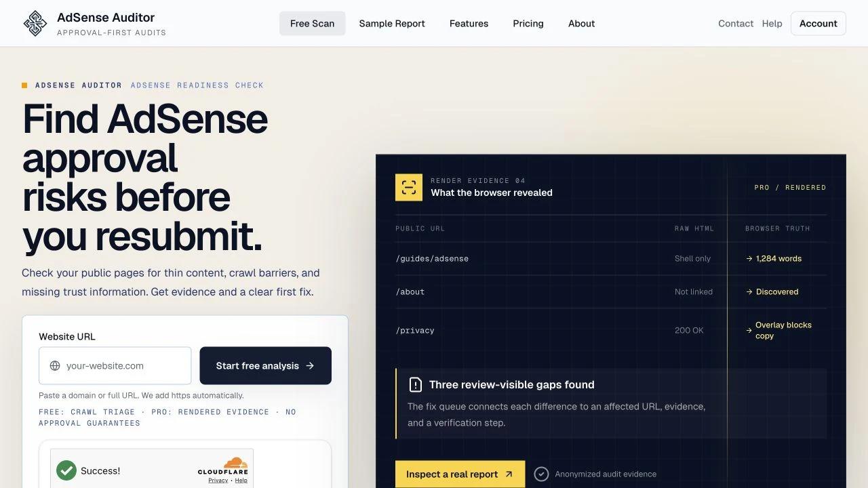Click the 1,284 words value
868x488 pixels.
[778, 259]
